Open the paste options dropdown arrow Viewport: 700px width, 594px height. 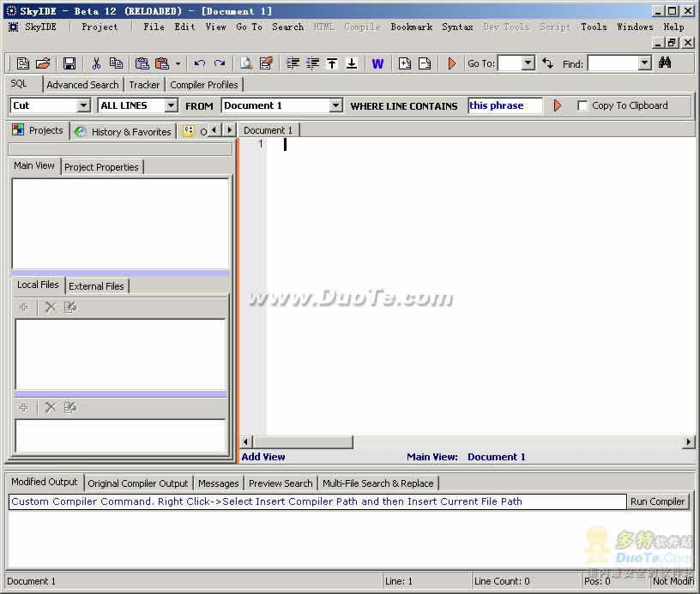point(178,63)
